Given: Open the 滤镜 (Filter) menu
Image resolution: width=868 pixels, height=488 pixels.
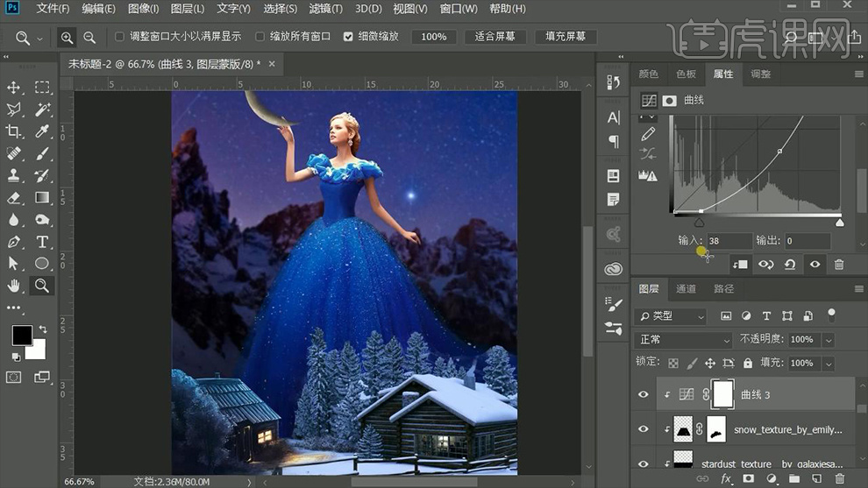Looking at the screenshot, I should click(326, 9).
